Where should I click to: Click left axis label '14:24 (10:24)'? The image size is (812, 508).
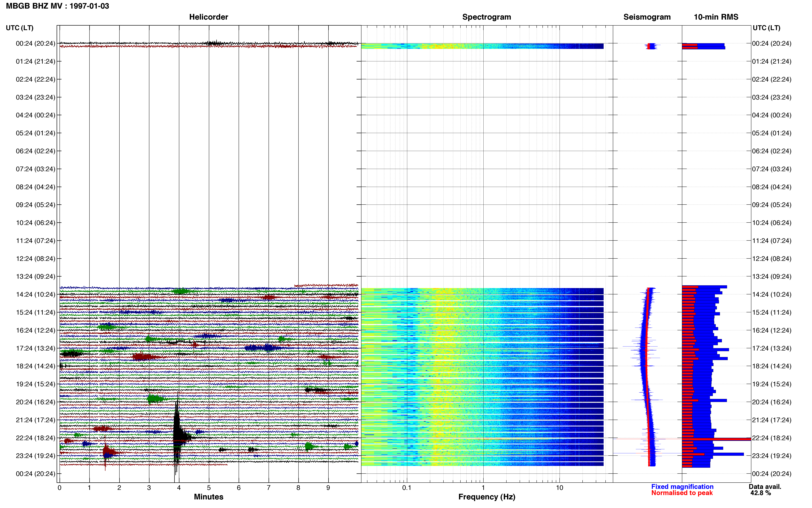36,294
